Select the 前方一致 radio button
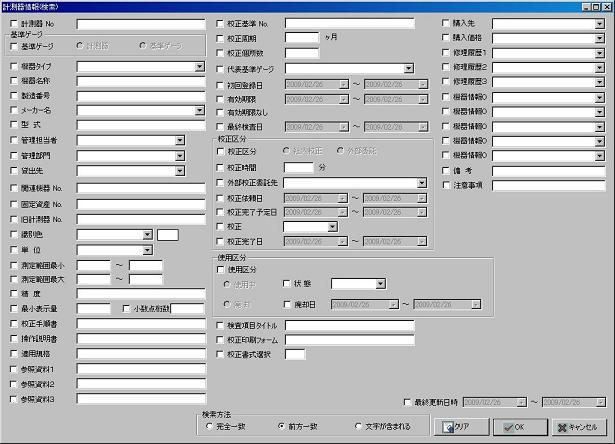The height and width of the screenshot is (444, 615). point(282,426)
